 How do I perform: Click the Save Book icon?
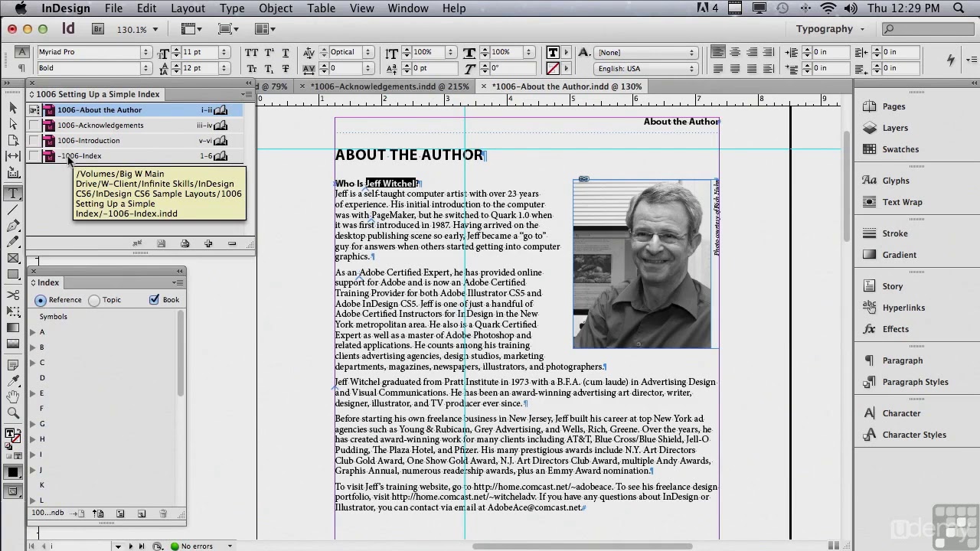click(x=161, y=243)
